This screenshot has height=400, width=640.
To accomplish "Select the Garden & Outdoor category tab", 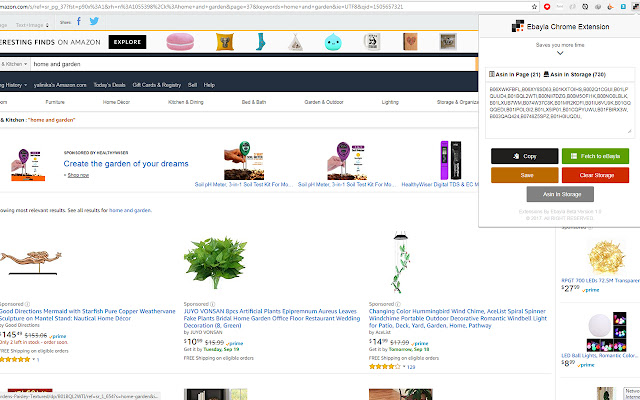I will click(x=324, y=102).
